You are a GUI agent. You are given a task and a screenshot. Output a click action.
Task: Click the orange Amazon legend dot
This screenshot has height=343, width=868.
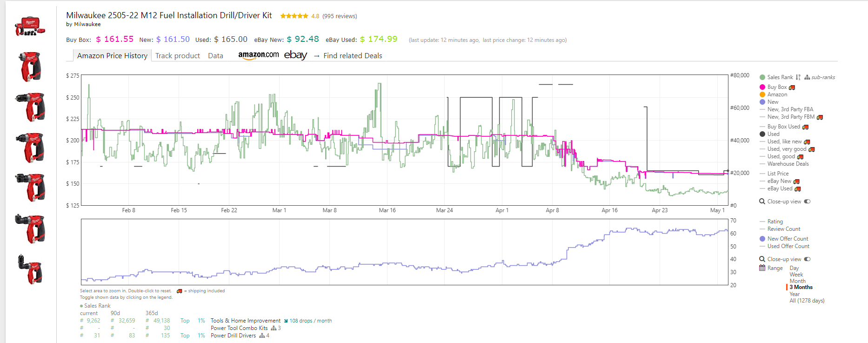pyautogui.click(x=762, y=94)
